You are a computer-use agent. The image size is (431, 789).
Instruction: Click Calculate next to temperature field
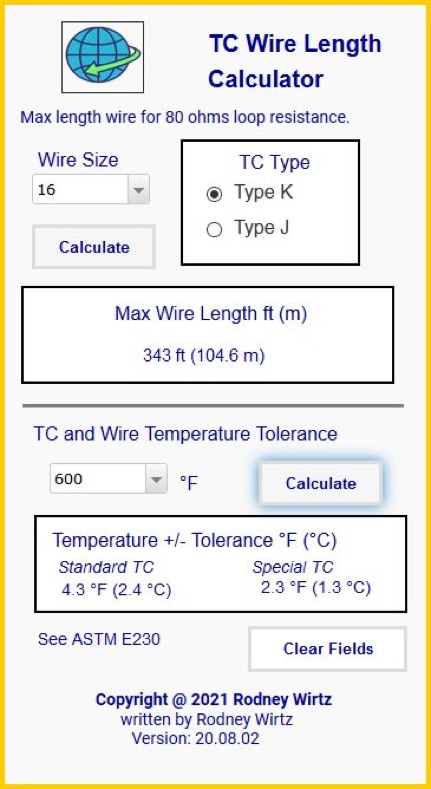321,483
